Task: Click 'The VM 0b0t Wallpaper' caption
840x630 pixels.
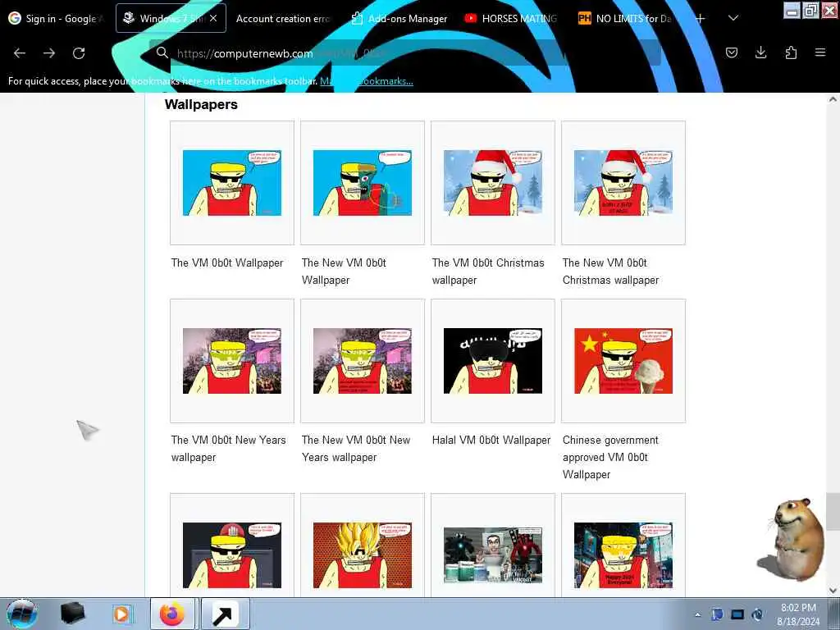Action: click(x=227, y=263)
